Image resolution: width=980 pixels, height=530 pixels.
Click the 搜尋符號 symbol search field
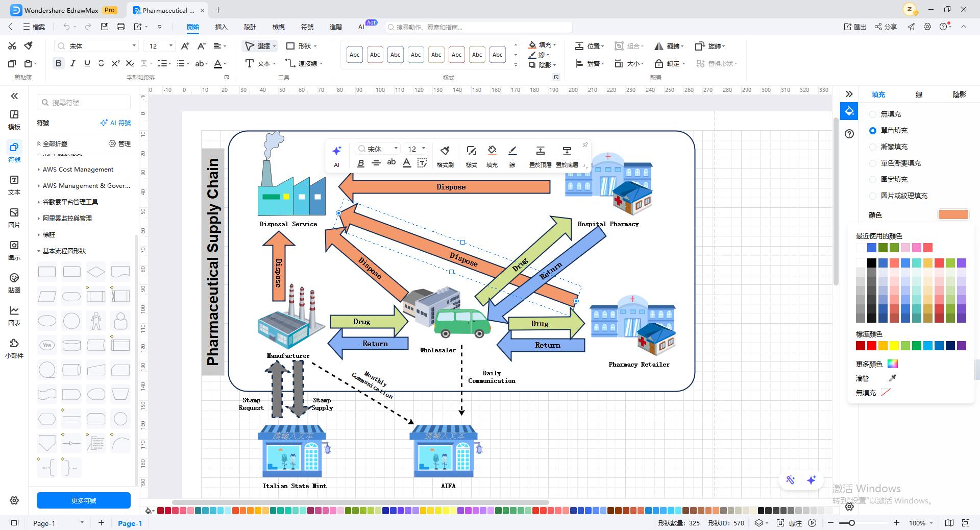(84, 103)
